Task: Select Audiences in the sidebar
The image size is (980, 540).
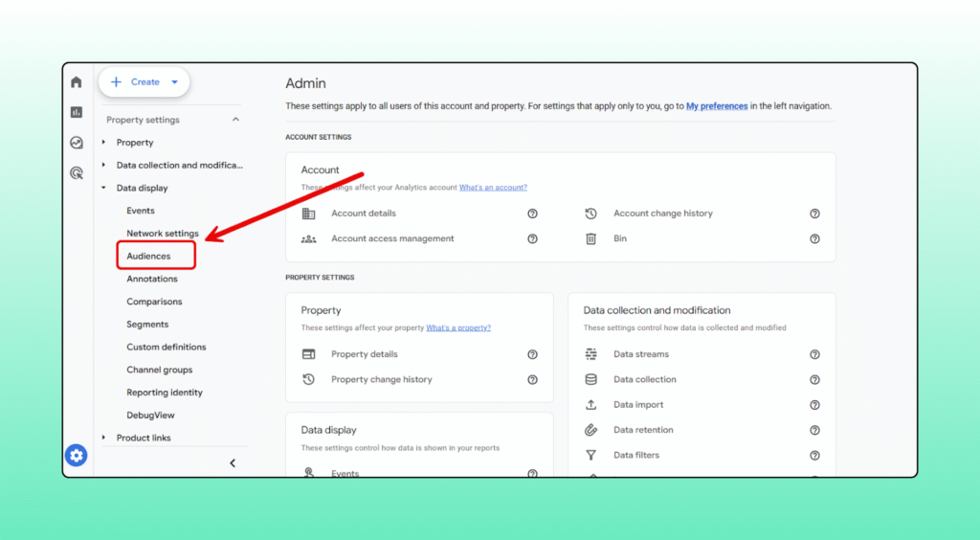Action: [x=149, y=257]
